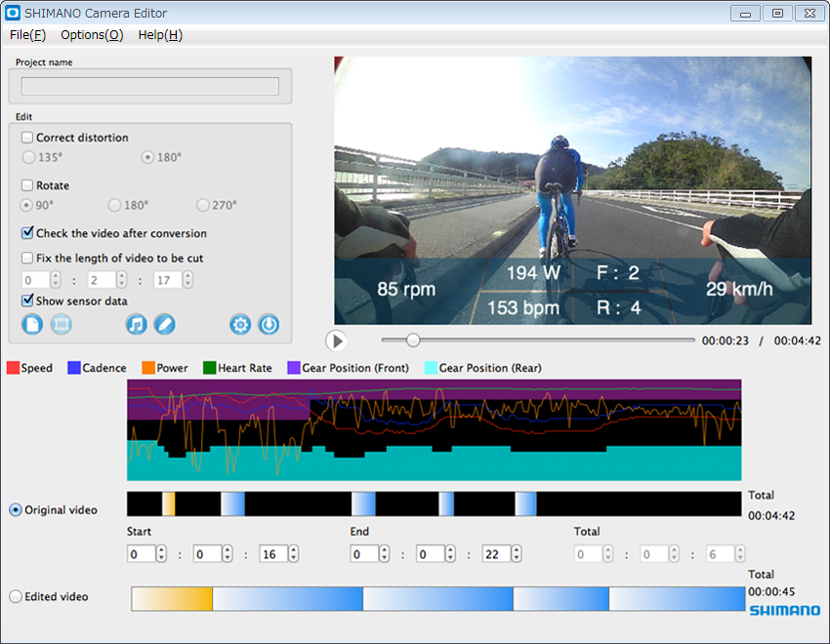Open the gear settings icon

pos(240,324)
